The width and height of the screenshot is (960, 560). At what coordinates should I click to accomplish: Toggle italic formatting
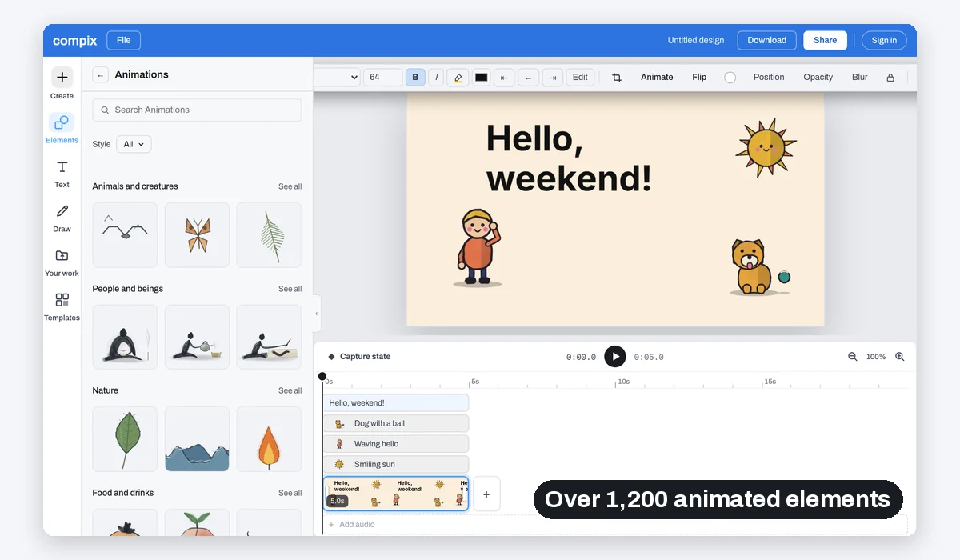tap(436, 78)
